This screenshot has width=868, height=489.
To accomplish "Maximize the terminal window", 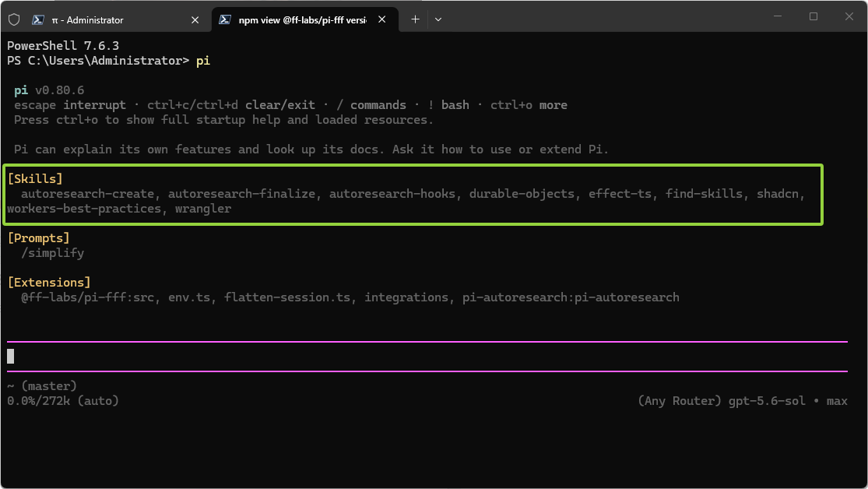I will [x=814, y=16].
